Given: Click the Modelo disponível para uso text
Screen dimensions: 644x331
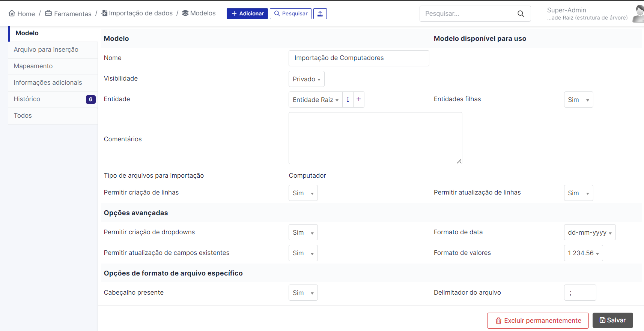Looking at the screenshot, I should (480, 39).
